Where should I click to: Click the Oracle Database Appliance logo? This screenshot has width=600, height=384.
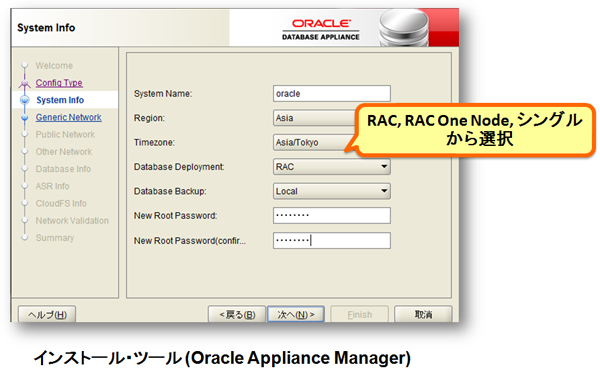[321, 29]
